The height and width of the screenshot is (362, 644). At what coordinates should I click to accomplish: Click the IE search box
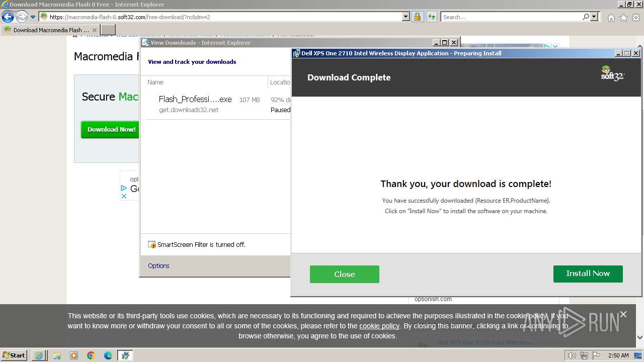511,17
